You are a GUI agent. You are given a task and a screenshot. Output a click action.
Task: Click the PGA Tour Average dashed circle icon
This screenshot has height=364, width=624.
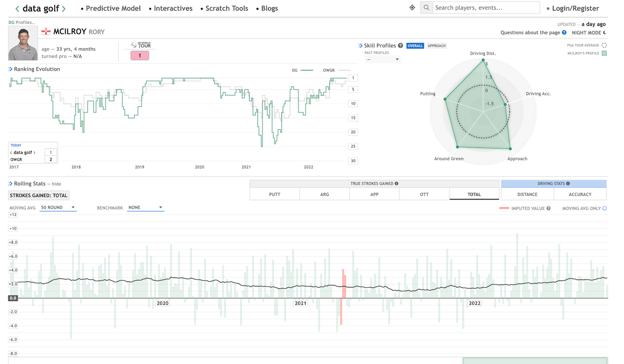click(x=604, y=45)
